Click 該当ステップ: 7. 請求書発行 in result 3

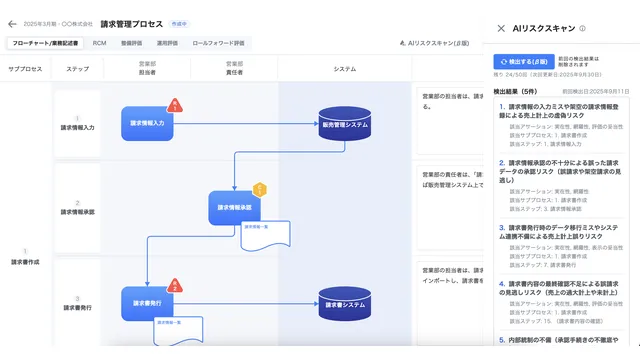tap(542, 265)
